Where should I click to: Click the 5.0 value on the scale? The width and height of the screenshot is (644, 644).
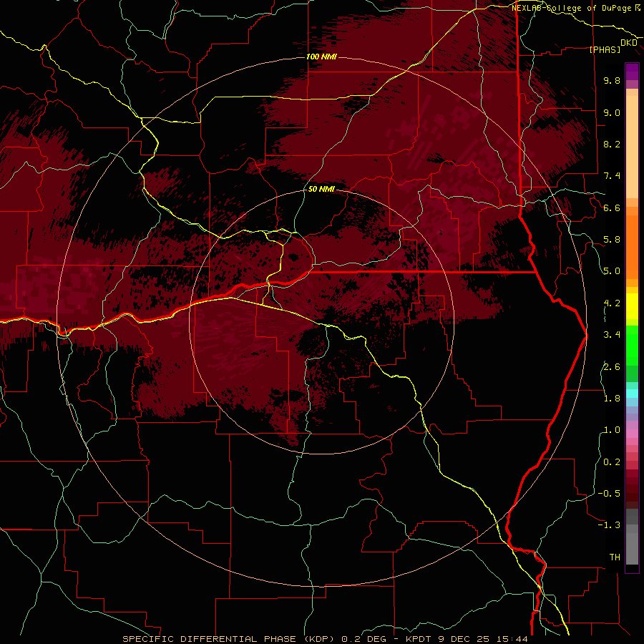pos(612,271)
